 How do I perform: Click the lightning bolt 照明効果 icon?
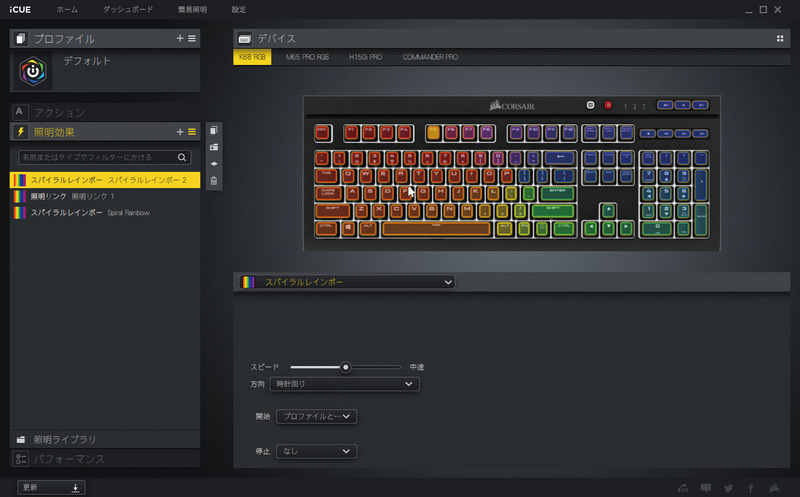(20, 132)
